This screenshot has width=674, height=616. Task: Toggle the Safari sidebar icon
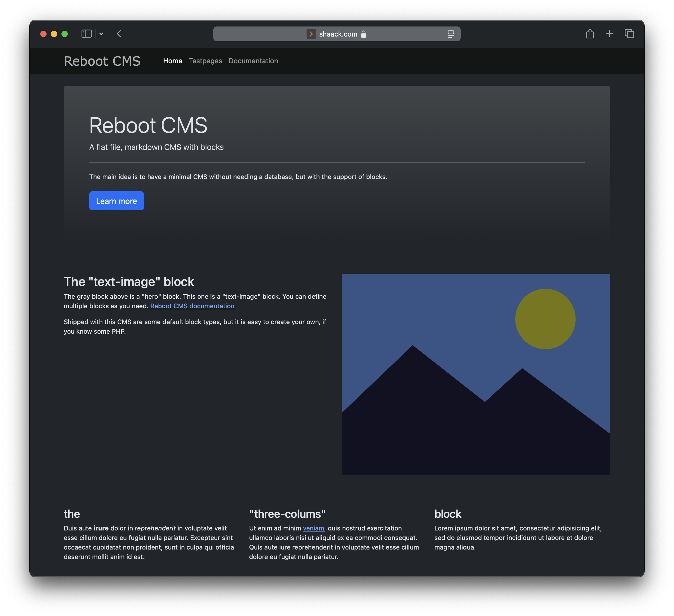coord(86,34)
